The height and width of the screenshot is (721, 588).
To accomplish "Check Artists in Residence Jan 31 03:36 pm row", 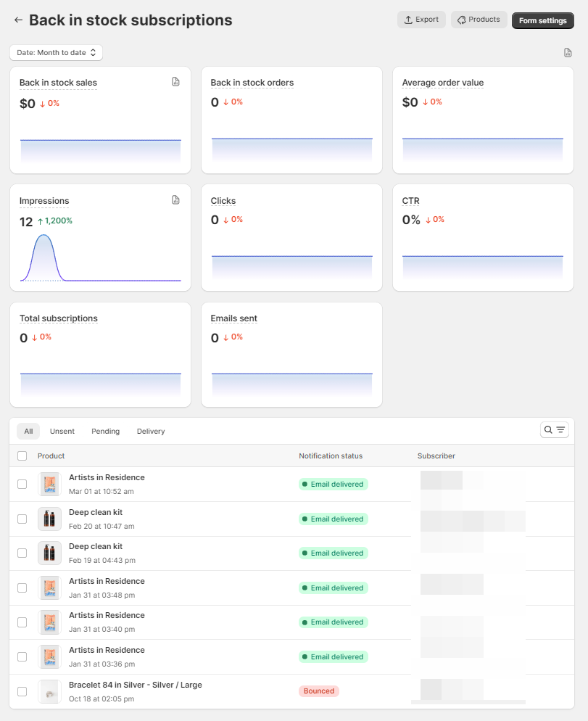I will (22, 656).
